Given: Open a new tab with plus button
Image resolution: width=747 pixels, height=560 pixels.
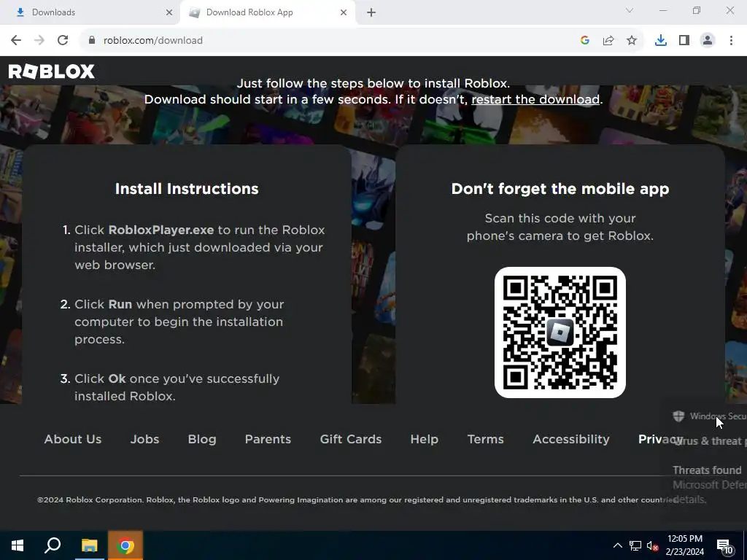Looking at the screenshot, I should (371, 13).
